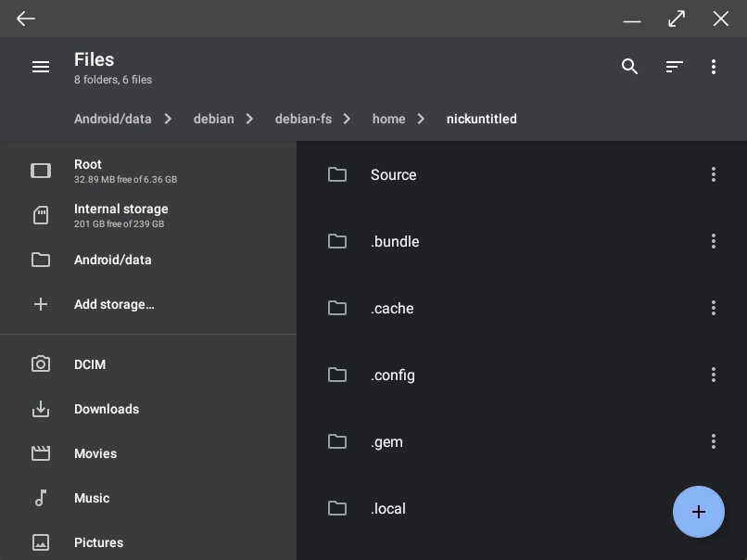Click the .config folder icon
Screen dimensions: 747x560
[337, 375]
